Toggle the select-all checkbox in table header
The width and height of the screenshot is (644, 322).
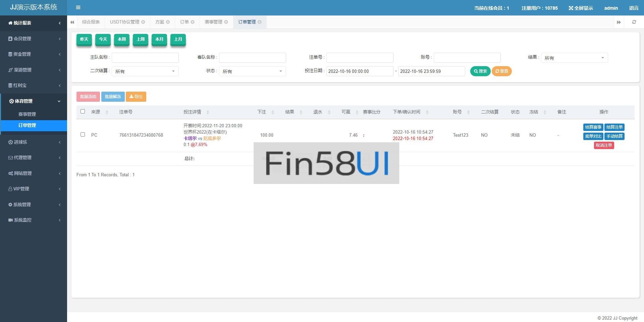coord(83,111)
